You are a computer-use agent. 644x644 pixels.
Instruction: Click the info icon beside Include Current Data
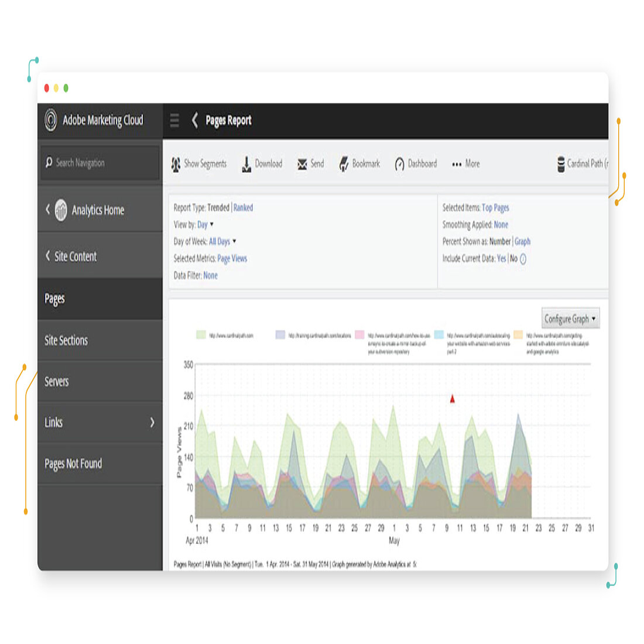(523, 259)
